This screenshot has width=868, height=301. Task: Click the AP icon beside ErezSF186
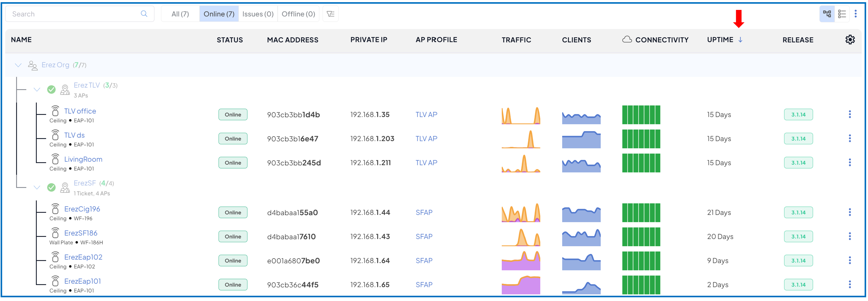(55, 233)
